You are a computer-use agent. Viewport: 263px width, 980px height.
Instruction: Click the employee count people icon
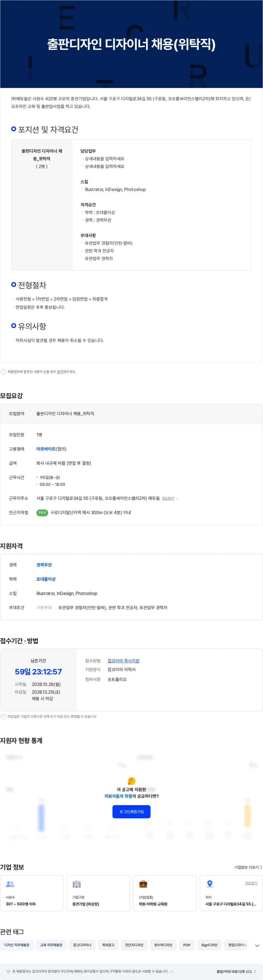(x=10, y=884)
